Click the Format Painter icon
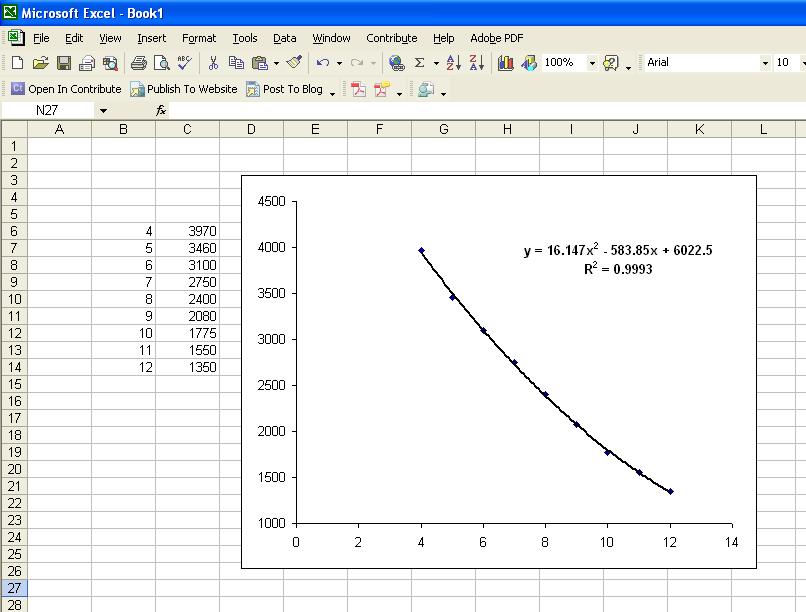This screenshot has width=806, height=612. 294,62
